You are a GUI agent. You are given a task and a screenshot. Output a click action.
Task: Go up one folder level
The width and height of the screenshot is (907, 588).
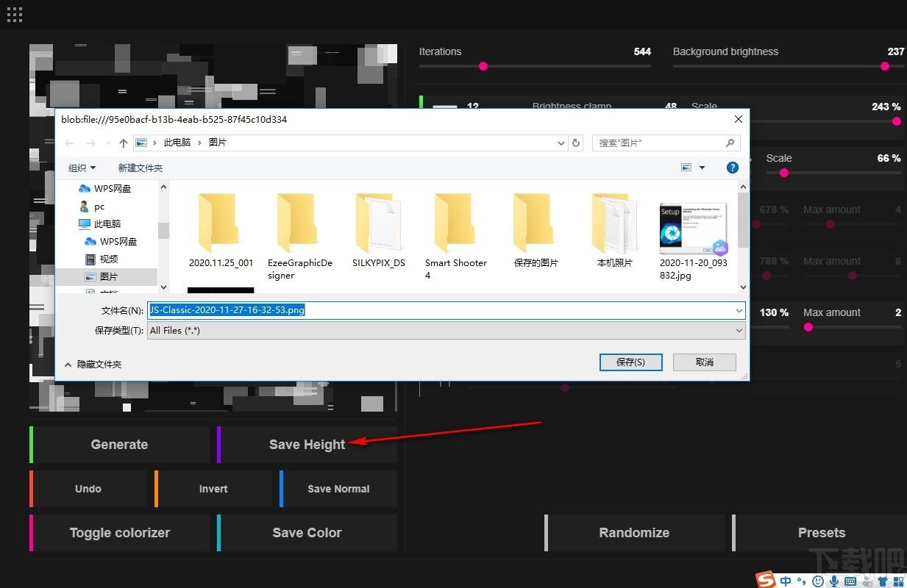coord(123,143)
